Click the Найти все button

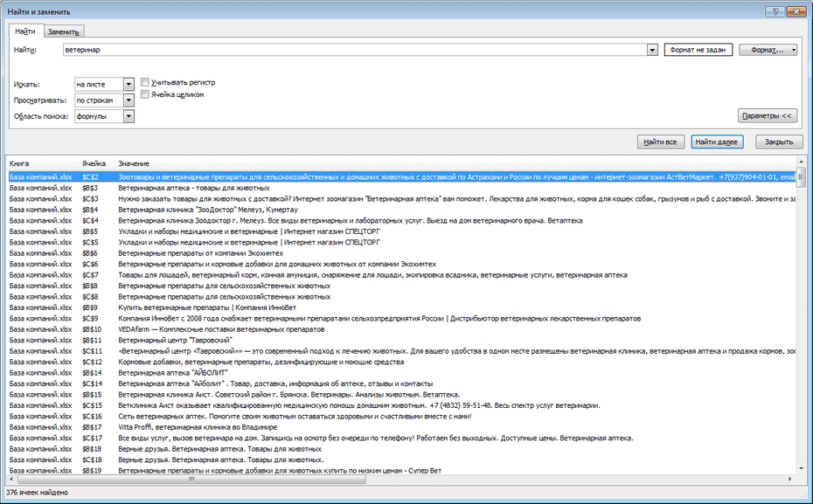tap(660, 142)
